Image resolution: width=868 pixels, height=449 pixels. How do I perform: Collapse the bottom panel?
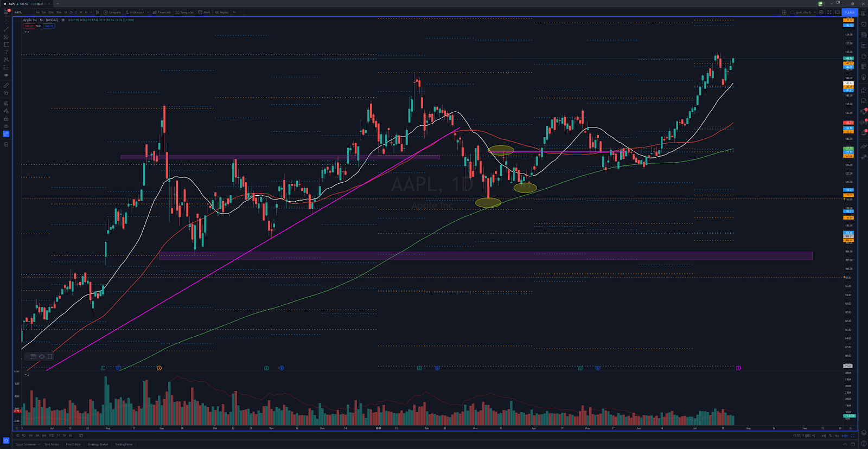click(x=845, y=444)
